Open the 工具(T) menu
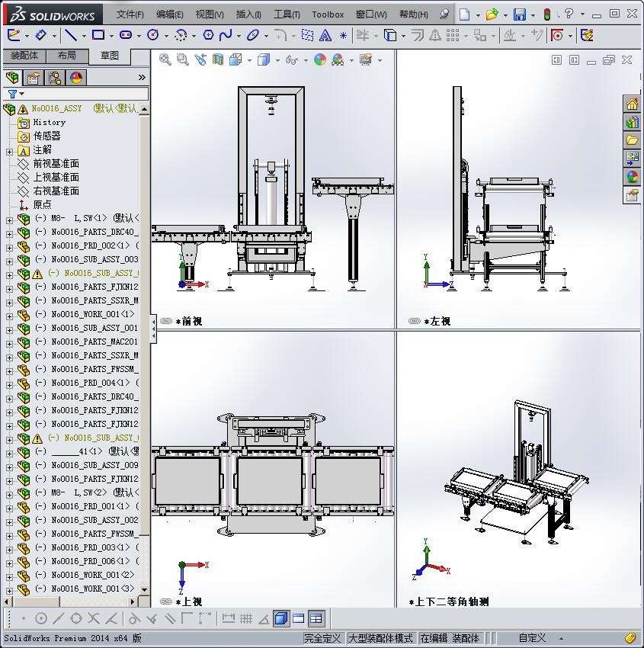Screen dimensions: 644x648 (287, 14)
